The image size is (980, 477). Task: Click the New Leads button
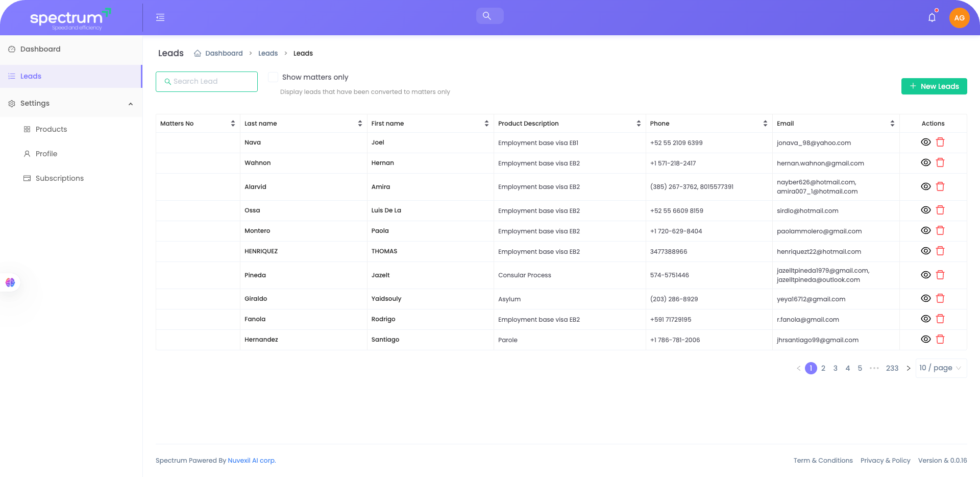point(934,86)
